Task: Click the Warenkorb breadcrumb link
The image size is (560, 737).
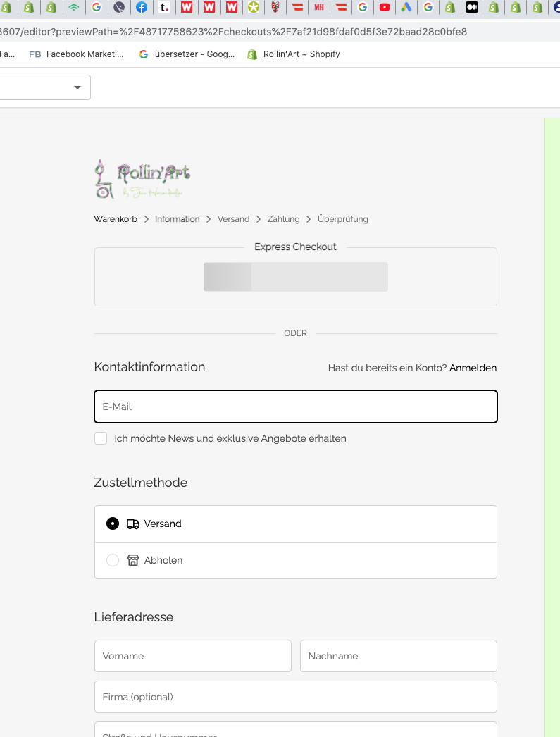Action: point(116,219)
